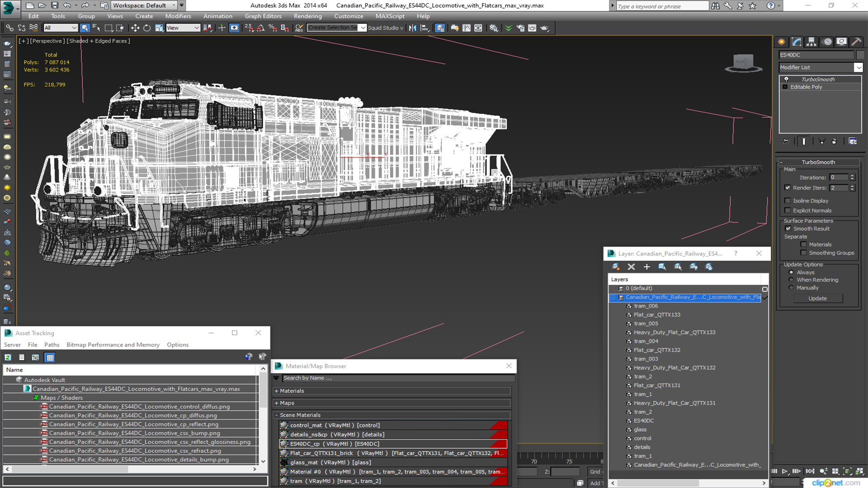Expand the Editable Poly stack entry

(786, 87)
